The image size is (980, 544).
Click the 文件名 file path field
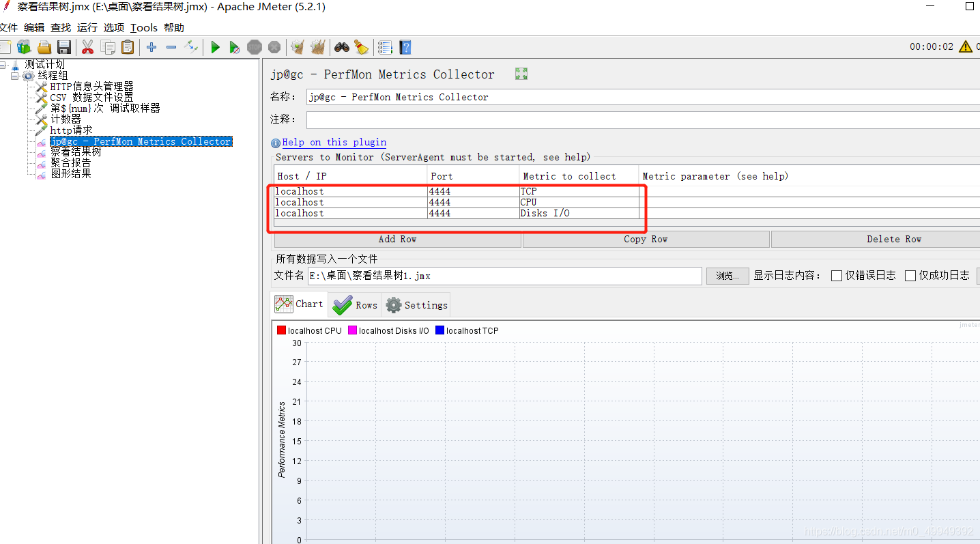(x=504, y=276)
